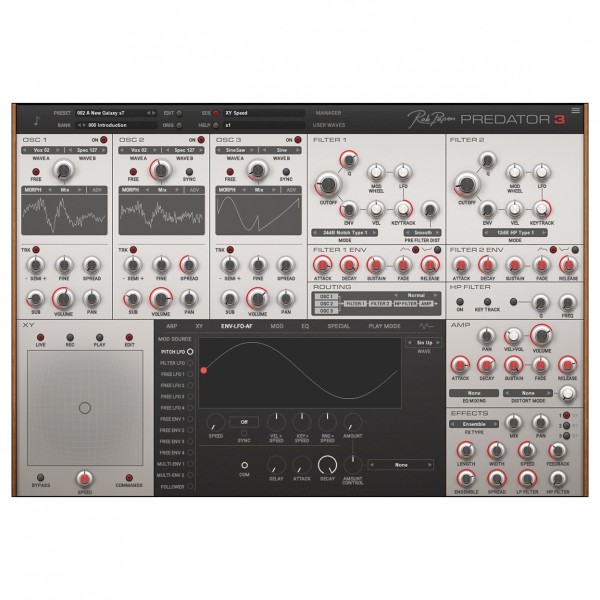Open OSC 1 Wave A Vox 02 selector

pos(42,150)
